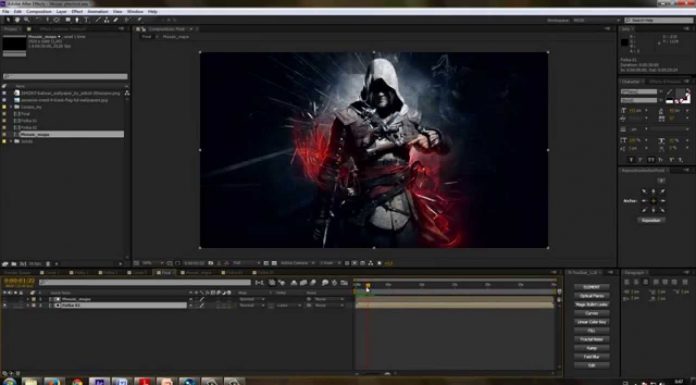Toggle visibility eye of Folha 01 layer
Screen dimensions: 696x385
tap(4, 306)
